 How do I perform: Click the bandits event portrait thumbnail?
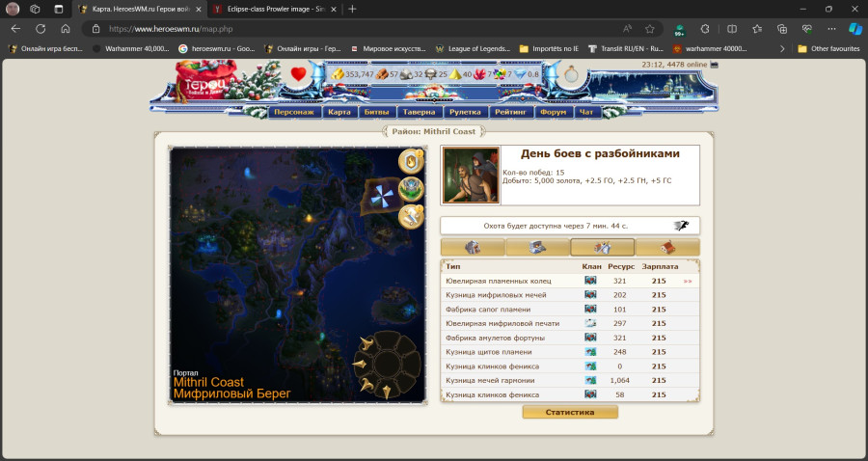(471, 176)
